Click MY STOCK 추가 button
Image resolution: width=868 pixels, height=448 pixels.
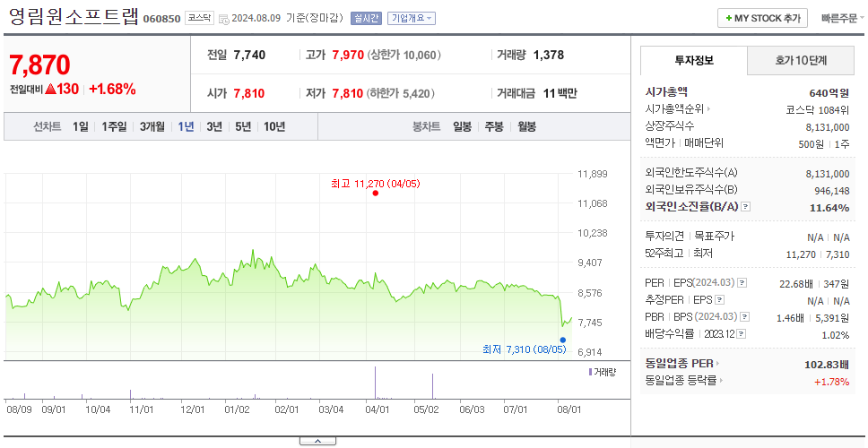(x=763, y=18)
